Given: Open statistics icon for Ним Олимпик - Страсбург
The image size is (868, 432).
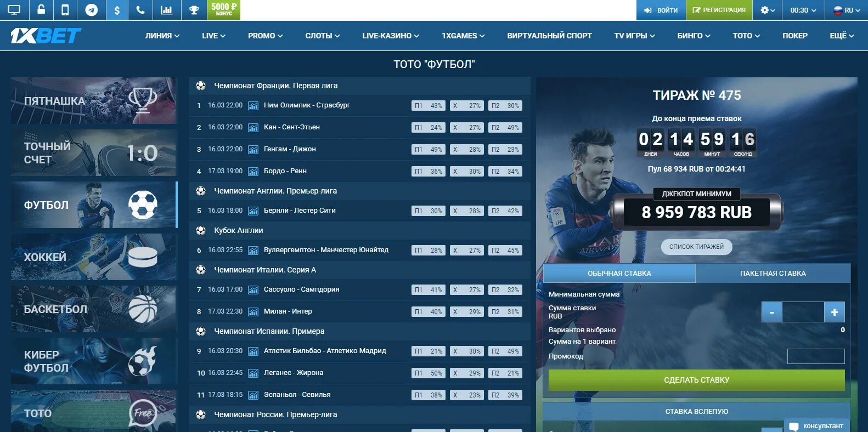Looking at the screenshot, I should pos(253,106).
